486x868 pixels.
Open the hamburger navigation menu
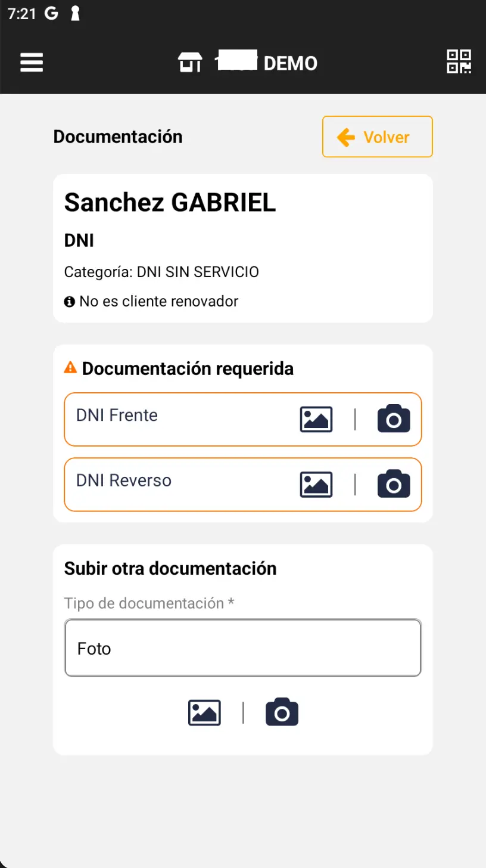pyautogui.click(x=32, y=62)
